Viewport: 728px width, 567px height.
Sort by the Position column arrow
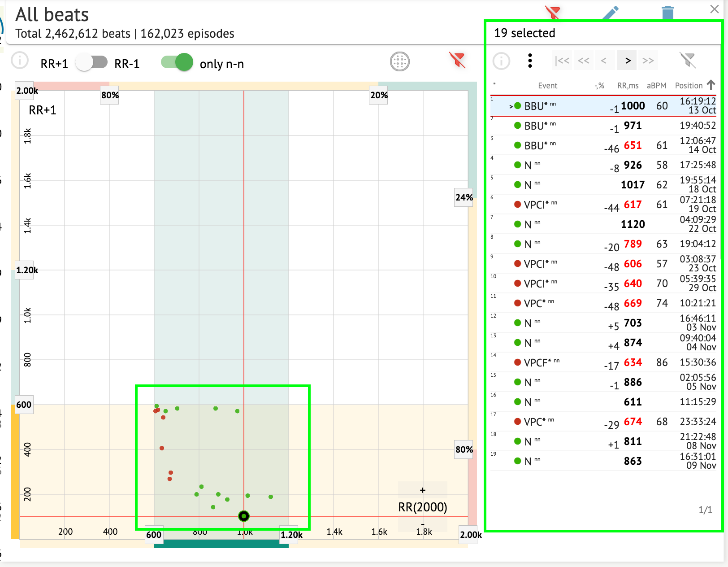click(x=711, y=85)
